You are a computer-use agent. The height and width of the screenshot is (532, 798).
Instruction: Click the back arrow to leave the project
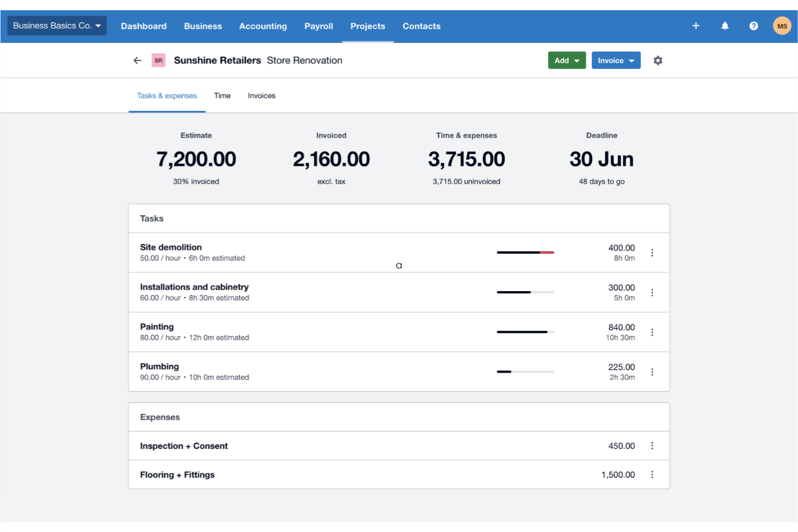pos(137,60)
